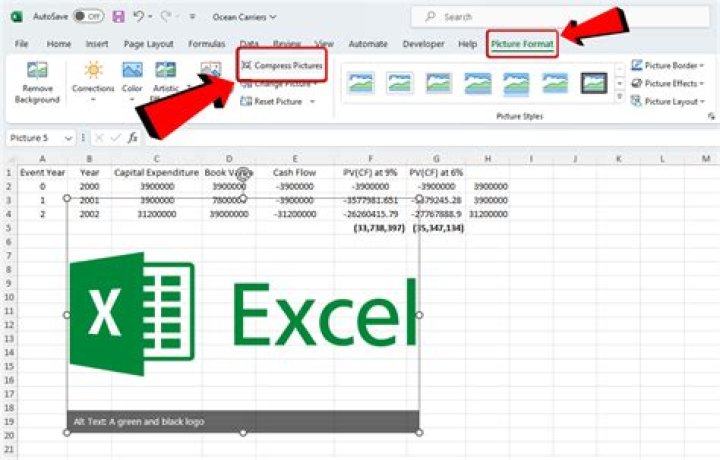Open the Help tab
Screen dimensions: 720x460
point(467,44)
